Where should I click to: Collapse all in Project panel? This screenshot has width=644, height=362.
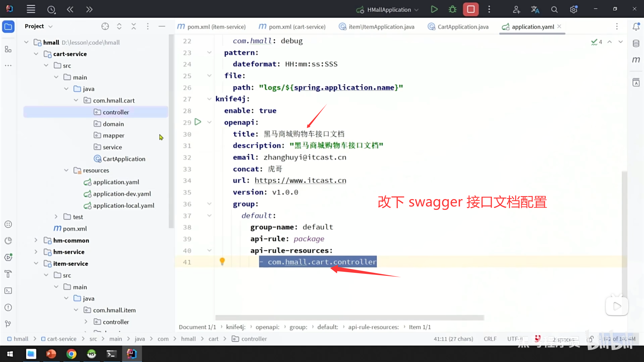pyautogui.click(x=133, y=26)
